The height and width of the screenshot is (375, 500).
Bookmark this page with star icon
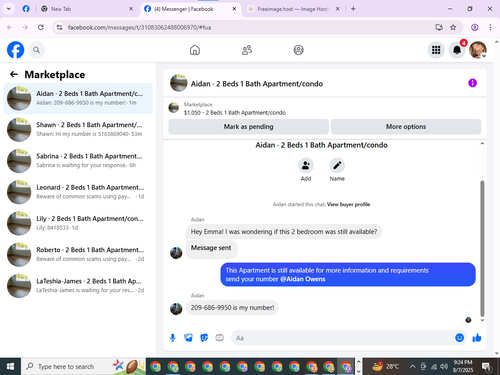click(x=453, y=27)
